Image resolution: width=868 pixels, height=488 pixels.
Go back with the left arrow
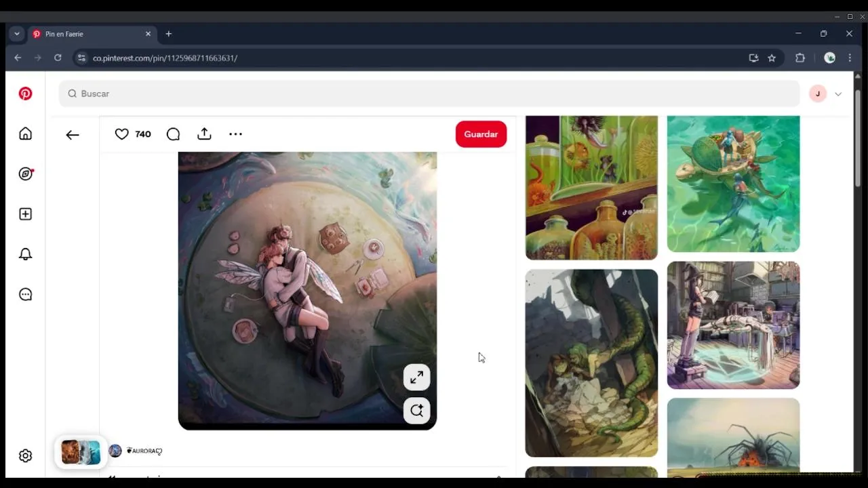(73, 135)
